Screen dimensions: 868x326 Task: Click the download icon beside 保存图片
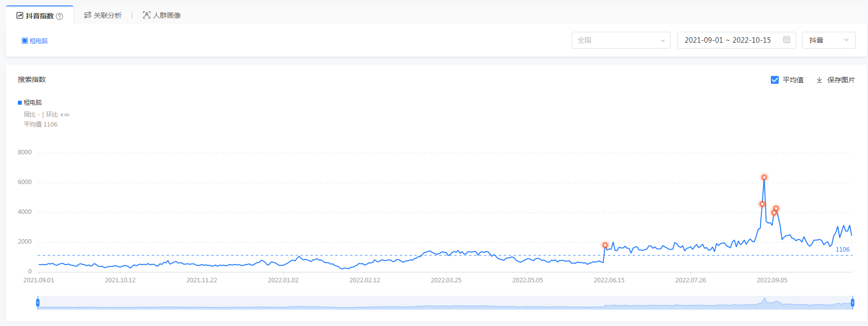pyautogui.click(x=819, y=80)
